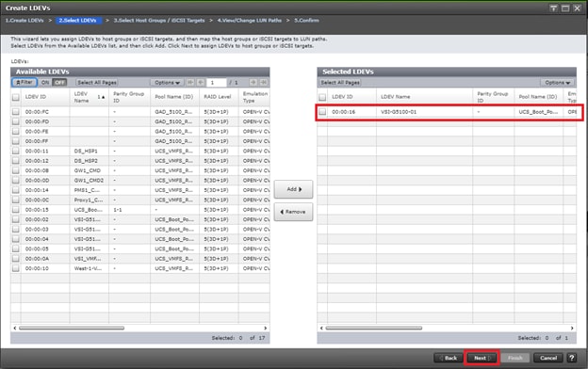Click left scroll arrow in Selected LDEVs

321,328
